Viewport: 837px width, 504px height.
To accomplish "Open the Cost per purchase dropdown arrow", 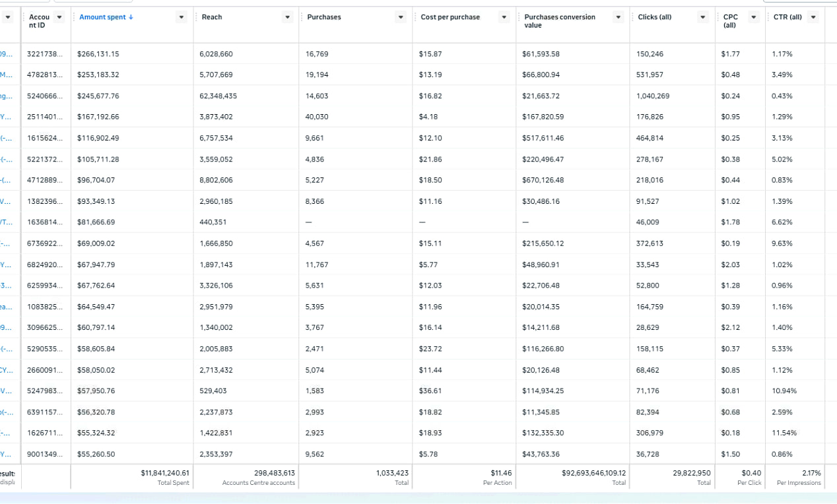I will (505, 17).
